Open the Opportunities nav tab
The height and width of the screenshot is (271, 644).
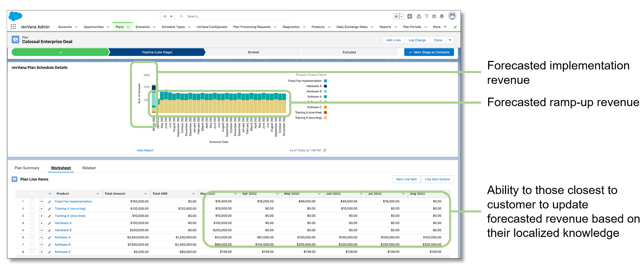[94, 27]
